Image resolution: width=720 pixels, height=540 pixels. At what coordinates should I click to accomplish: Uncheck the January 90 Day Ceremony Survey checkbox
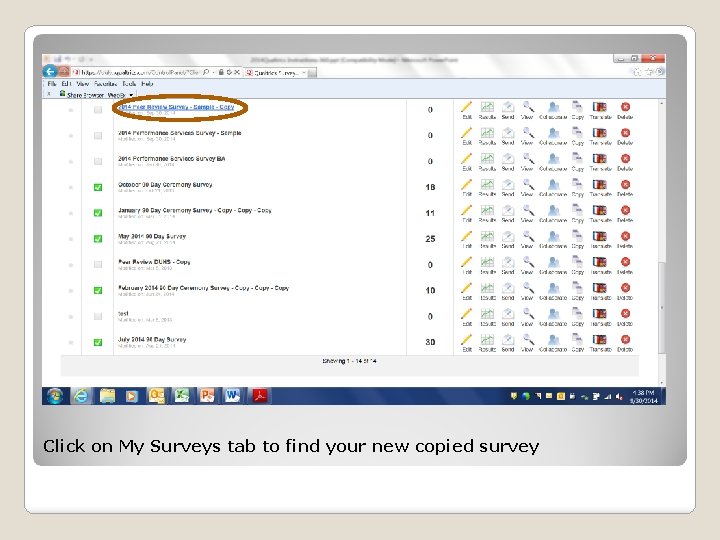[x=98, y=213]
